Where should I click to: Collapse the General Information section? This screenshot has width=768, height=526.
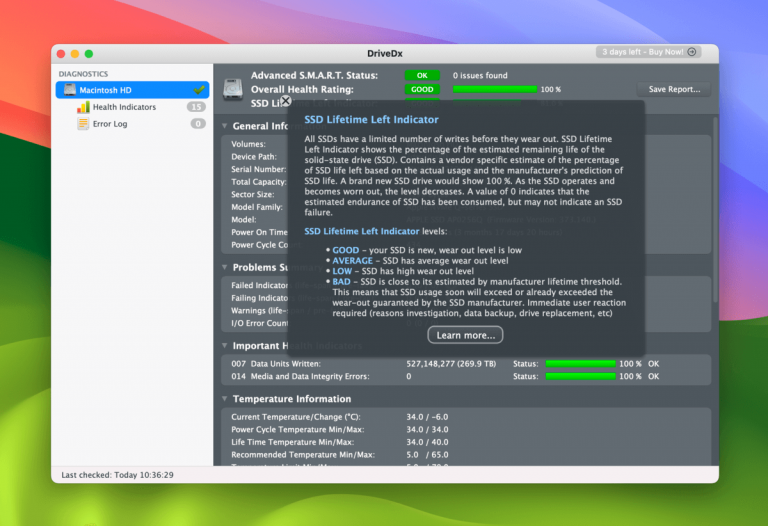pyautogui.click(x=225, y=127)
